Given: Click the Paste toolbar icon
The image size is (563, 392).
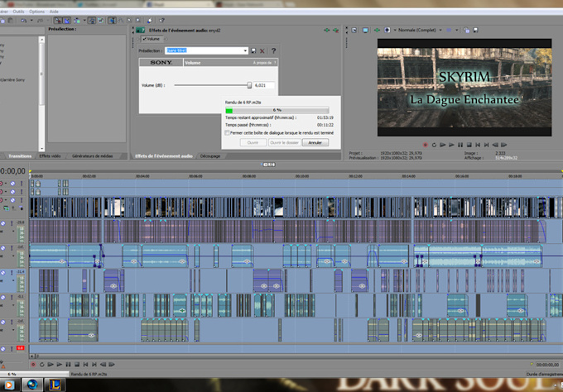Looking at the screenshot, I should [x=11, y=21].
